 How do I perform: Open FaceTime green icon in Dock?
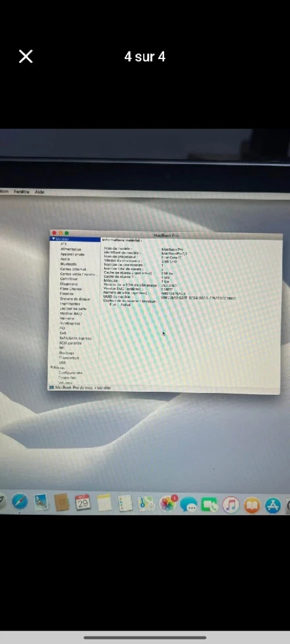[x=209, y=505]
